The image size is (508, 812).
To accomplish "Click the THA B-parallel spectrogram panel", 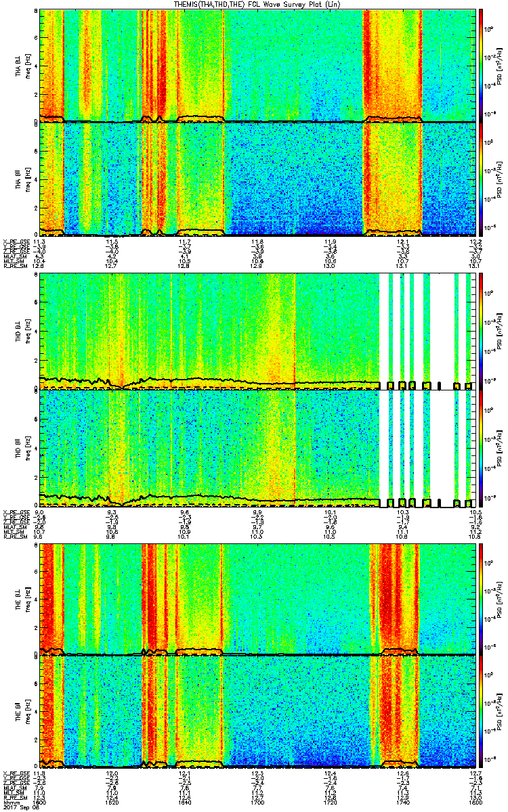I will coord(257,179).
